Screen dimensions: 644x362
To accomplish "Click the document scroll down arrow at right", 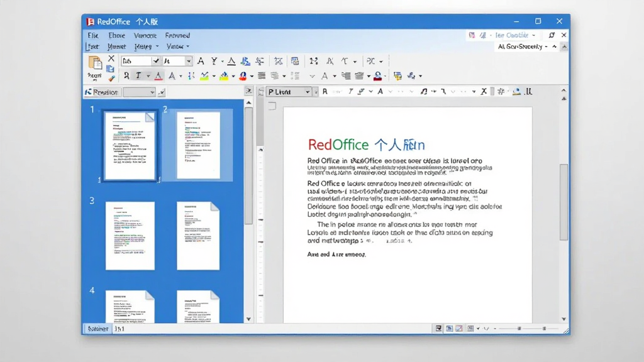I will pyautogui.click(x=563, y=319).
